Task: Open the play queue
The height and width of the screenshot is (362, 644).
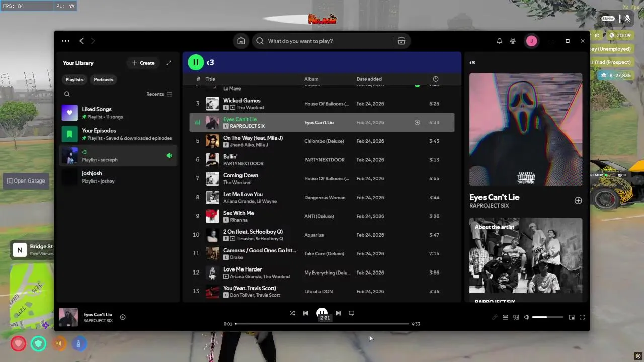Action: pyautogui.click(x=505, y=317)
